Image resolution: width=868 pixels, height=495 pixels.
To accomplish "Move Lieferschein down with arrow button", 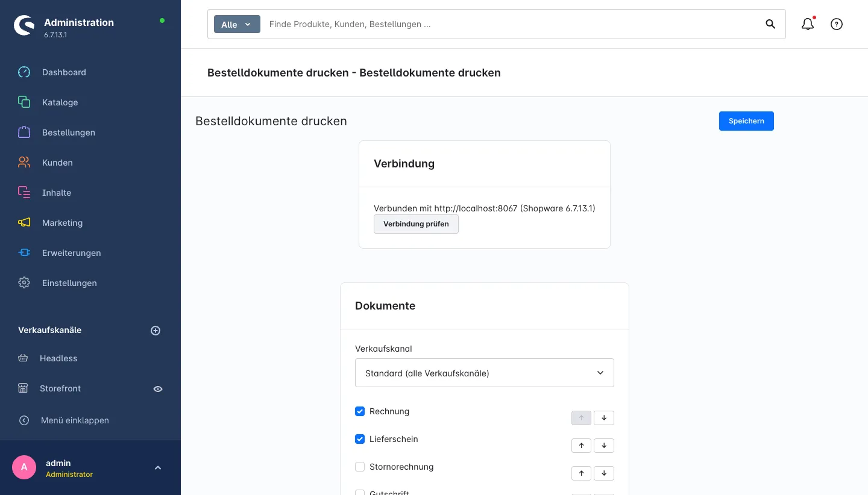I will (x=604, y=446).
